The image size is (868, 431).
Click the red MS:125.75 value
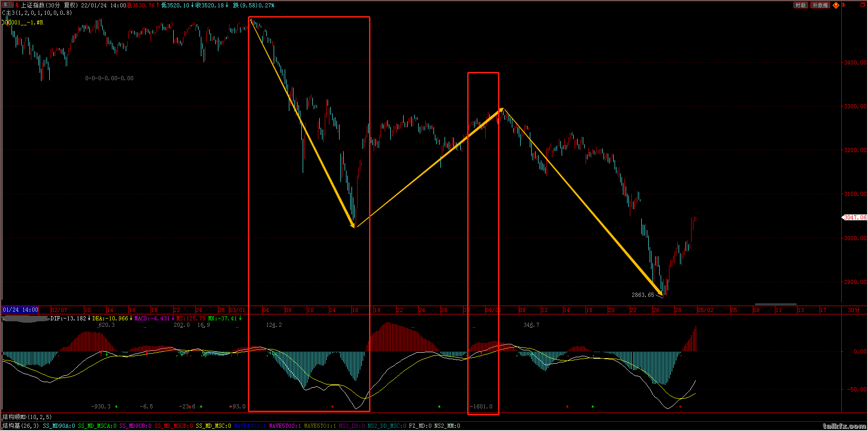191,319
